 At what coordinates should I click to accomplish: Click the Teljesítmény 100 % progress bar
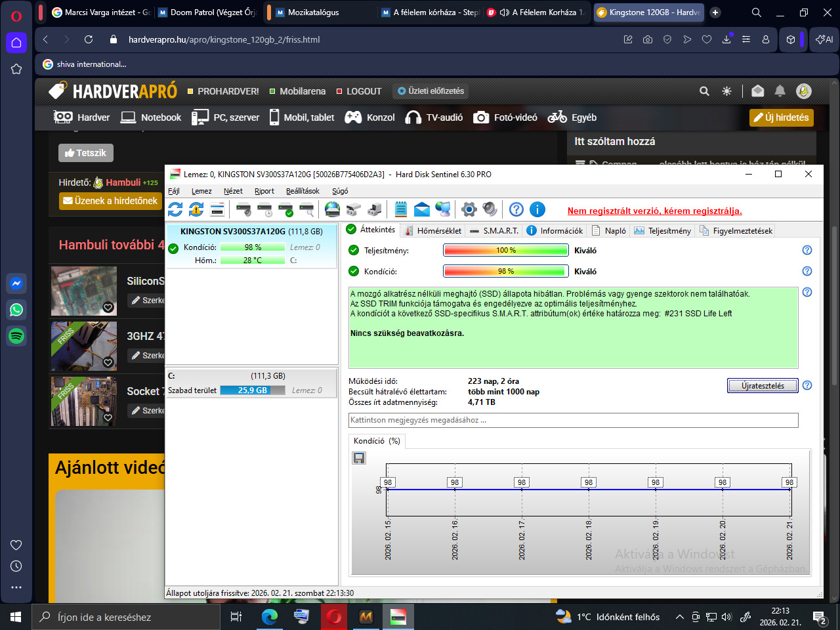[506, 250]
